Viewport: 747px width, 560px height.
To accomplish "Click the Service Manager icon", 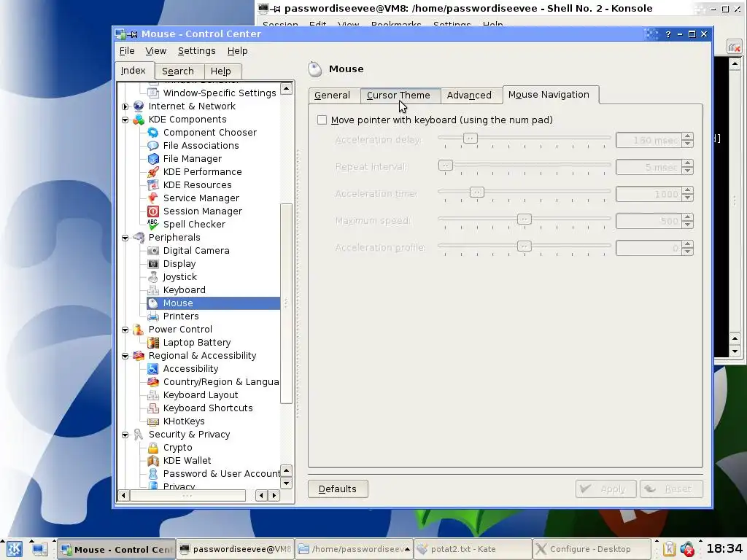I will [153, 198].
